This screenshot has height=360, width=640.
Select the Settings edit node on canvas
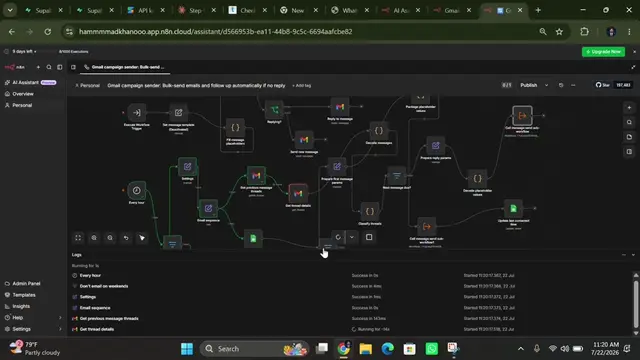click(x=187, y=167)
